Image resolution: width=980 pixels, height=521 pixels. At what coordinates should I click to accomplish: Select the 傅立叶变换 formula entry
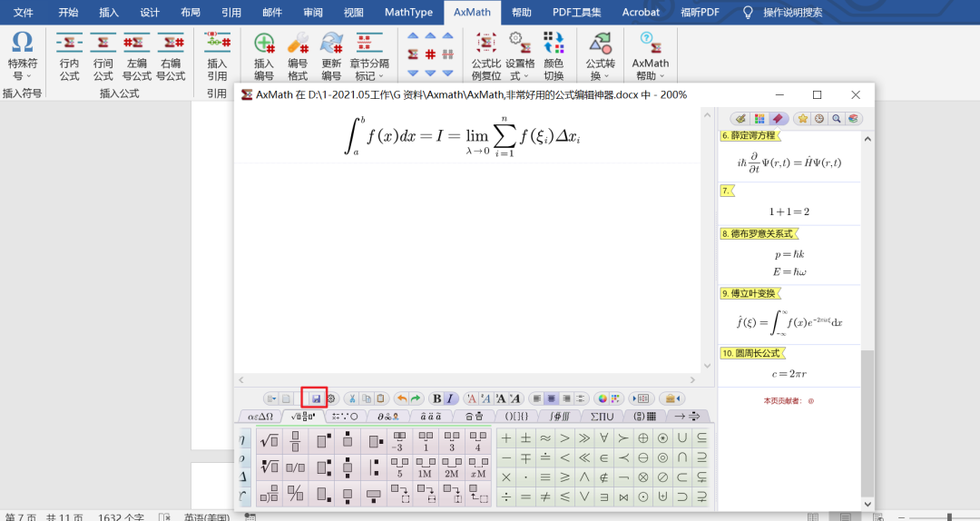(750, 293)
